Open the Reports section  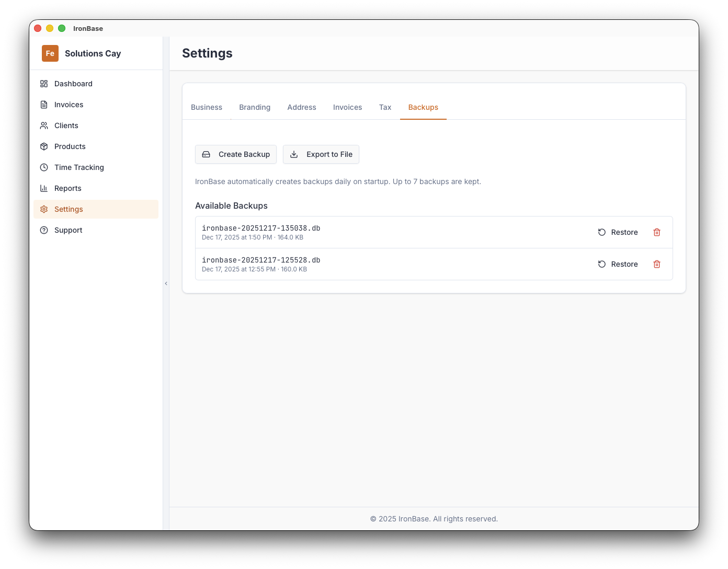coord(67,188)
